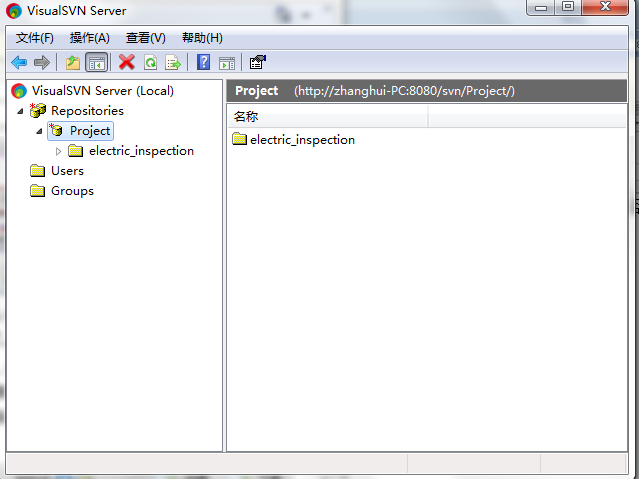Click the Project URL in header

[x=404, y=91]
